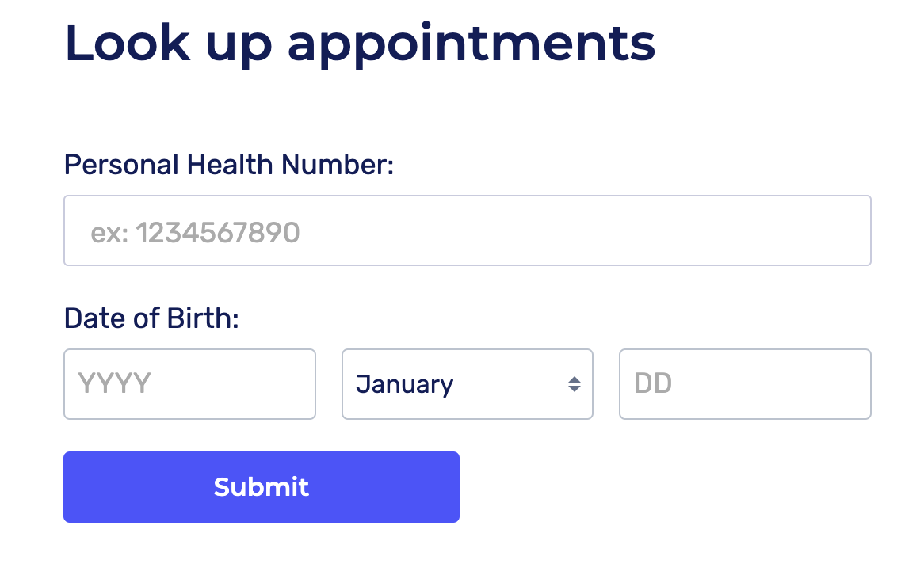
Task: Click the Date of Birth label
Action: point(151,318)
